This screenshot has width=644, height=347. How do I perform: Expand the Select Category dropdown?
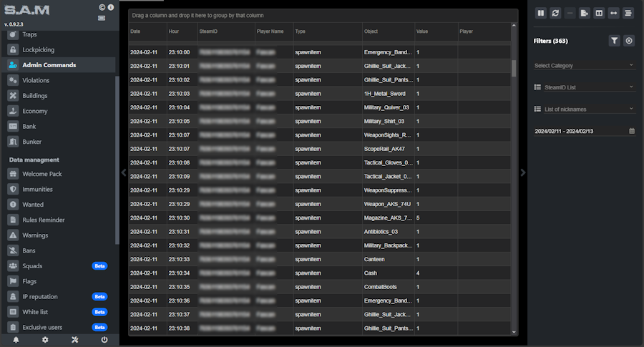point(584,65)
